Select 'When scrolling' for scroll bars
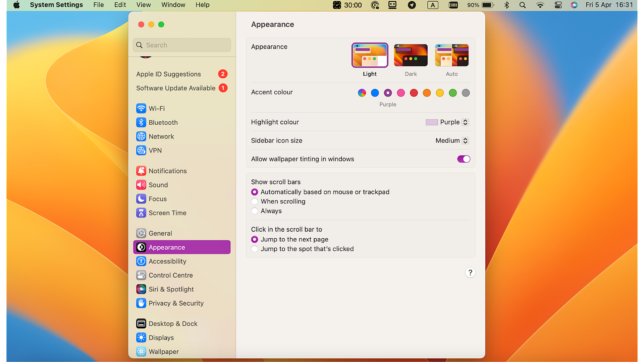This screenshot has height=362, width=644. tap(255, 201)
